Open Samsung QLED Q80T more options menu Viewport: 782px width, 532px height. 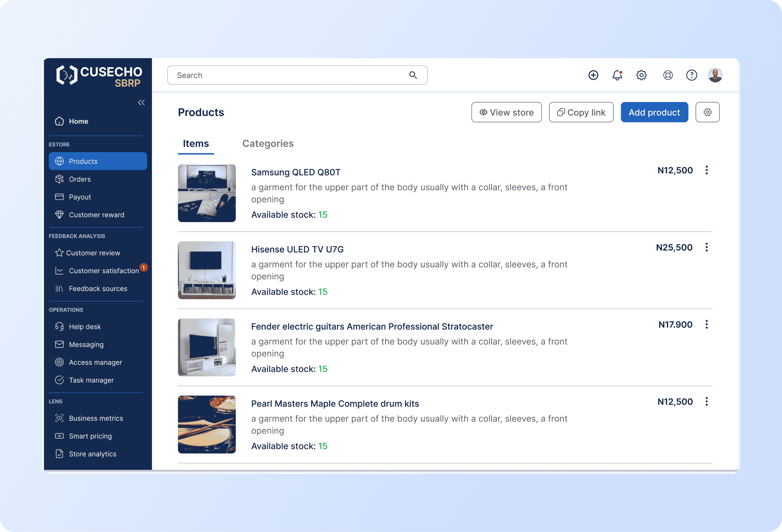pyautogui.click(x=707, y=170)
